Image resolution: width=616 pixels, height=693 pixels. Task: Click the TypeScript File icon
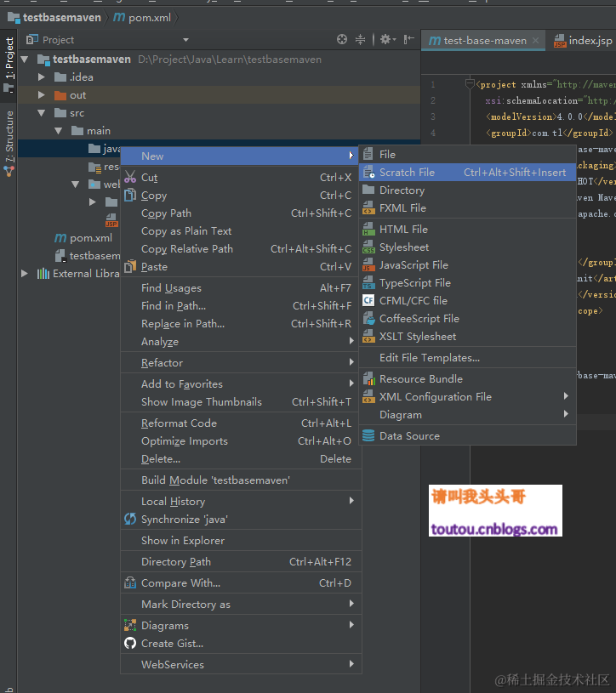tap(368, 282)
